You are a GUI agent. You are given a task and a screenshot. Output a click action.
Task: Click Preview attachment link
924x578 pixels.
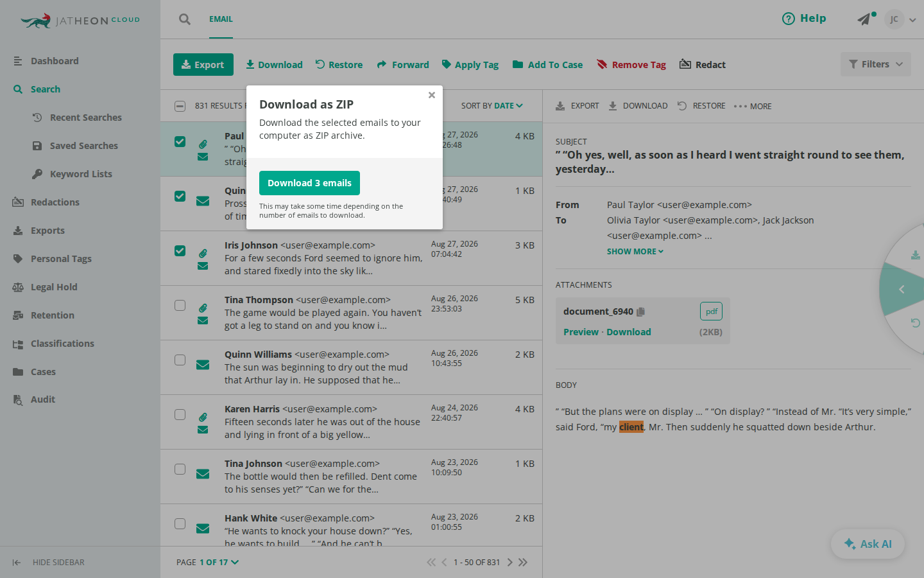click(x=581, y=332)
